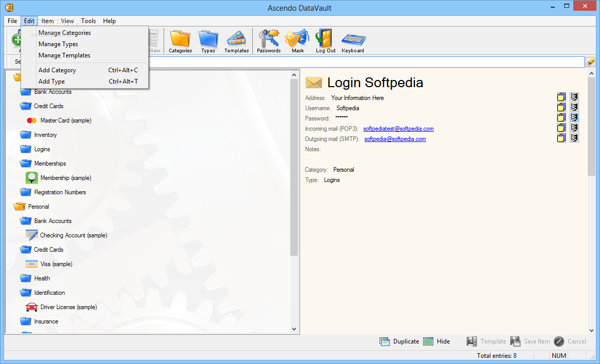
Task: Clear search with the eraser icon
Action: pos(590,62)
